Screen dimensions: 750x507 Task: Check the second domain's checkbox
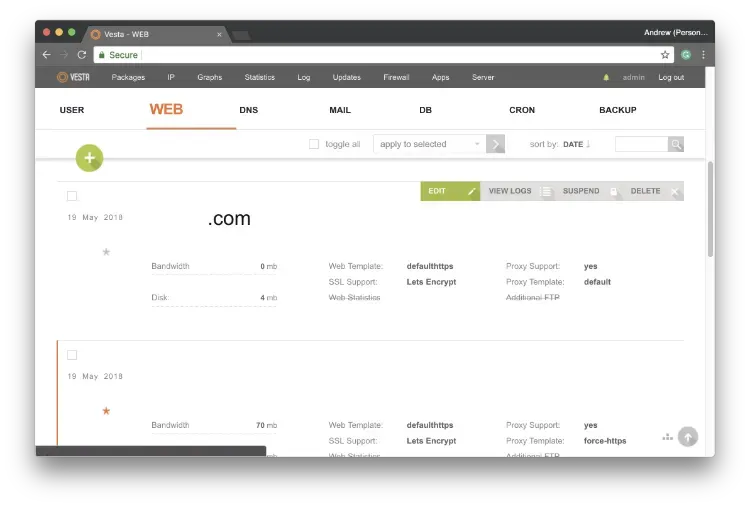tap(72, 355)
